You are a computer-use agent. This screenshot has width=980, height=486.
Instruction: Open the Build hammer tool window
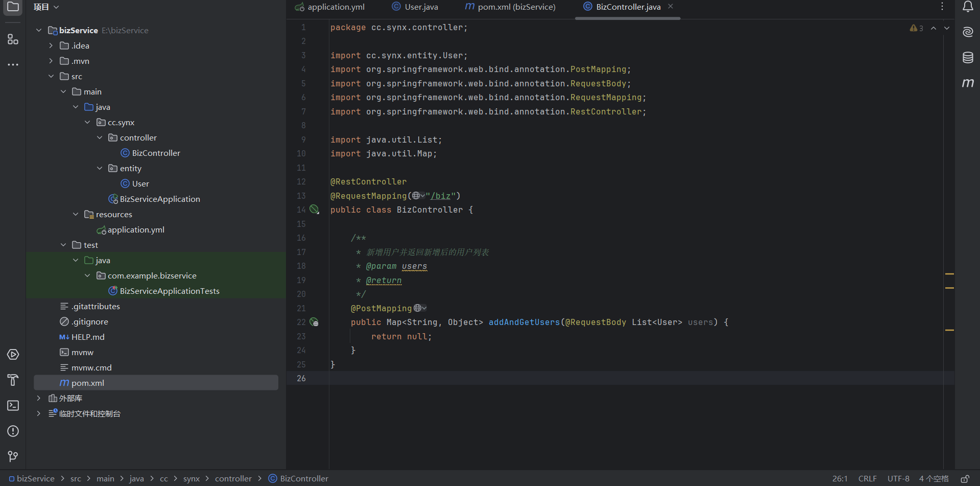click(x=13, y=380)
